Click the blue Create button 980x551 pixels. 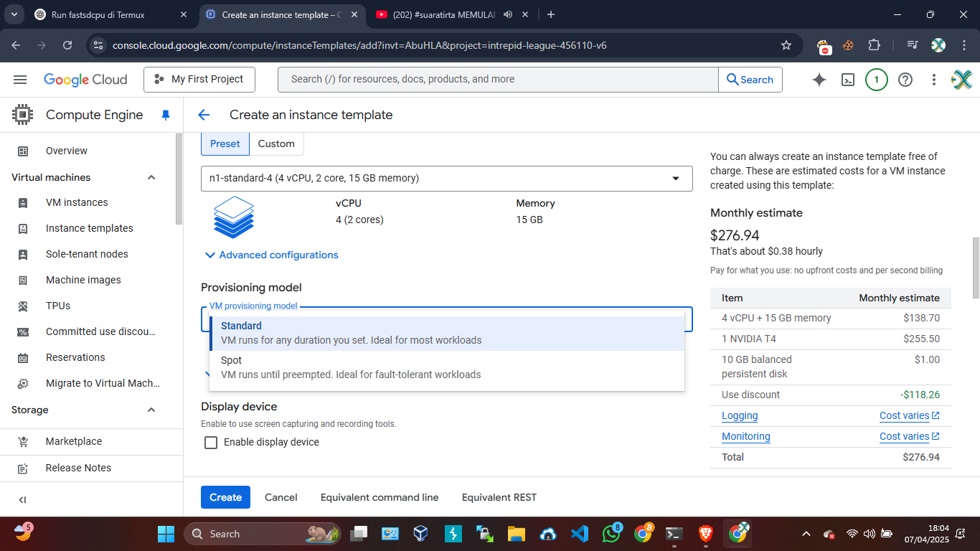225,497
